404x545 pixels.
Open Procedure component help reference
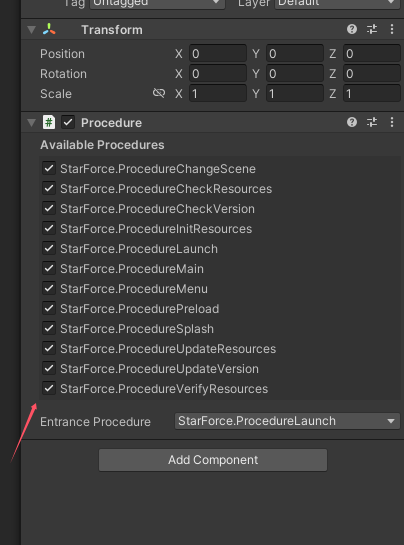352,122
